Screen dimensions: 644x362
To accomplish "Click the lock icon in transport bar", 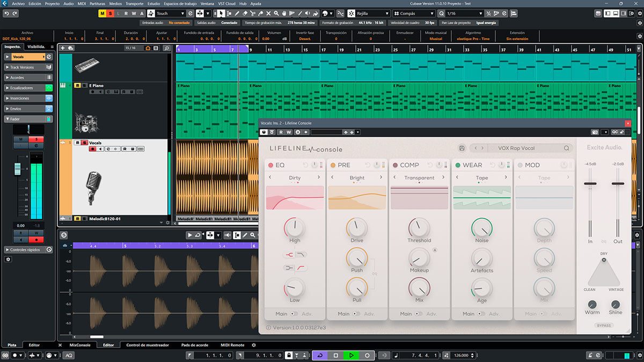I will point(289,355).
